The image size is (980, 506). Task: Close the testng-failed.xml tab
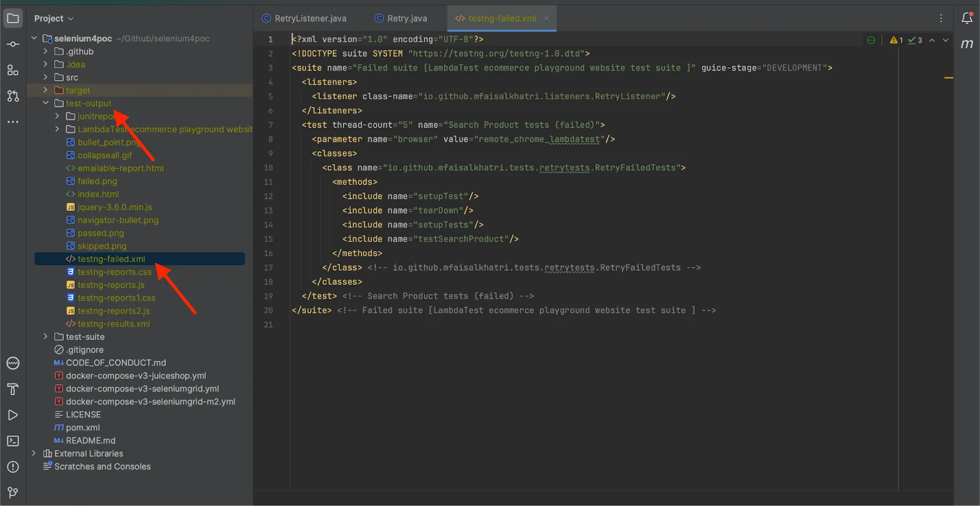click(546, 18)
